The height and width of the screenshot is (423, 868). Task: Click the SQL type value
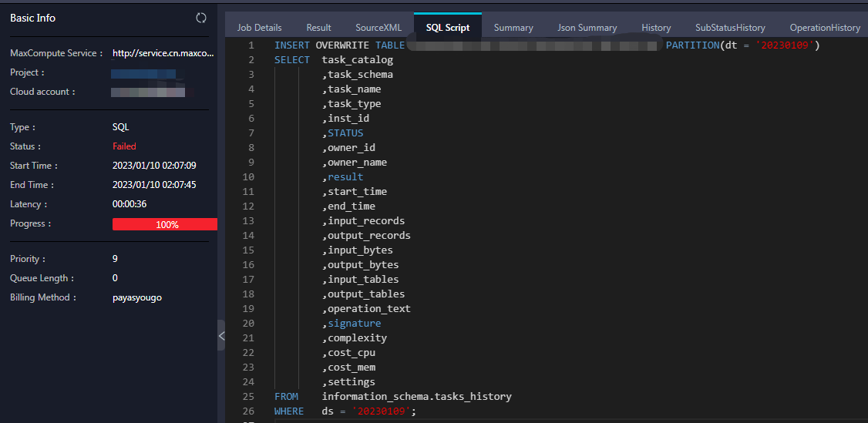click(121, 127)
